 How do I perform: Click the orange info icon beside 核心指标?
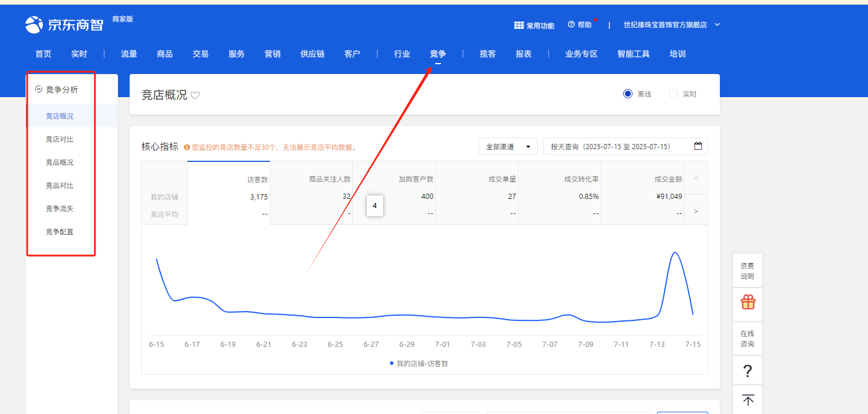[x=187, y=147]
